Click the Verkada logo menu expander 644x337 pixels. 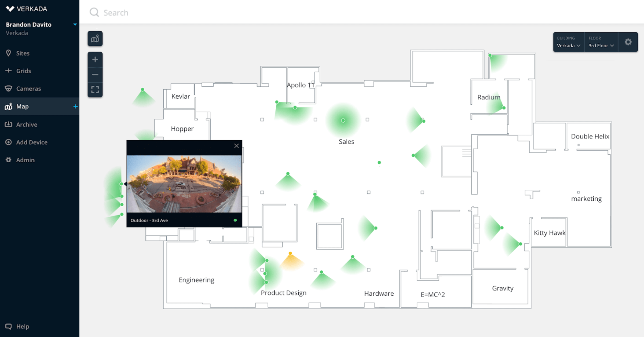[x=75, y=24]
